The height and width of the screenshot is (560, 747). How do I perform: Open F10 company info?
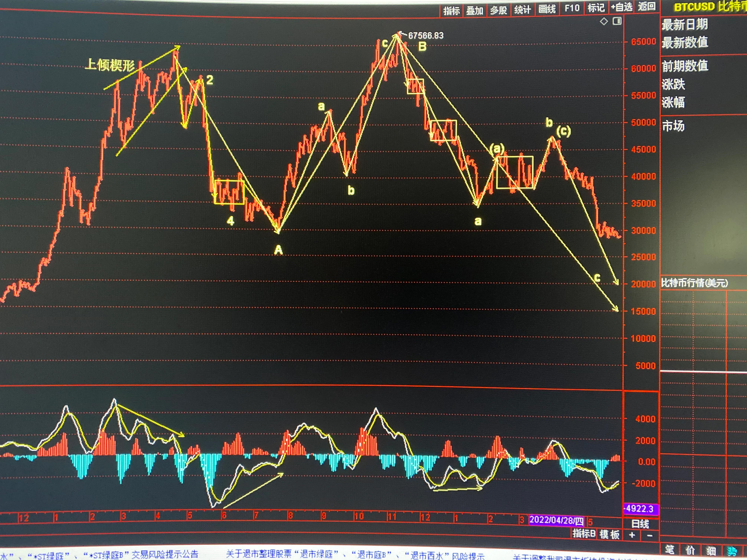click(572, 8)
